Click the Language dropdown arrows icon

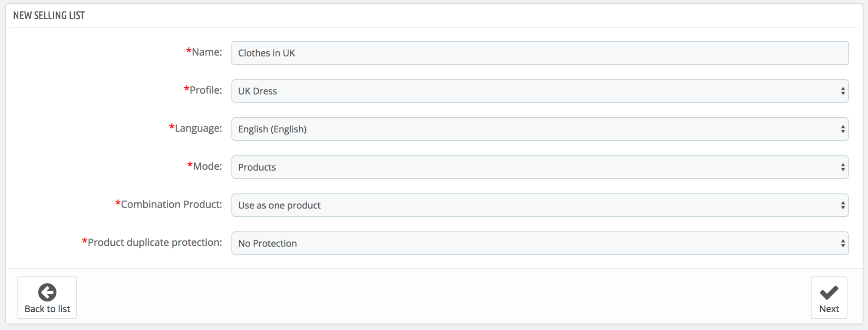coord(842,129)
